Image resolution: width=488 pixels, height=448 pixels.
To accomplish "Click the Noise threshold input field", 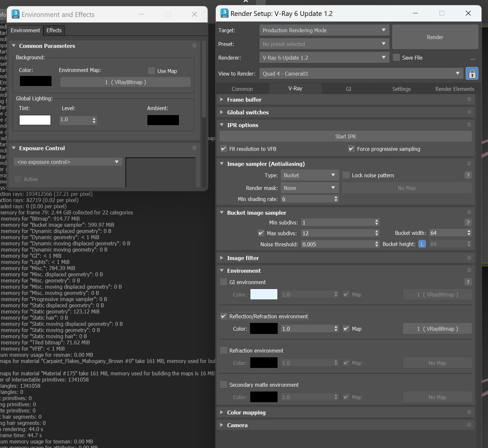I will [338, 244].
